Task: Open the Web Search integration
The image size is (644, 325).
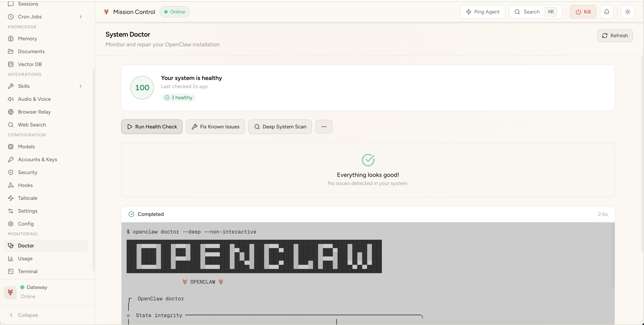Action: [x=32, y=125]
